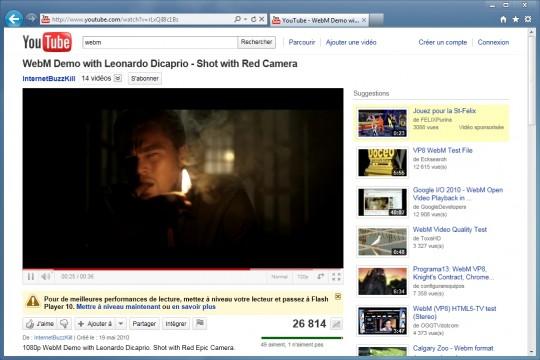Click the J'aime thumbs up button
The width and height of the screenshot is (540, 360).
[x=40, y=324]
